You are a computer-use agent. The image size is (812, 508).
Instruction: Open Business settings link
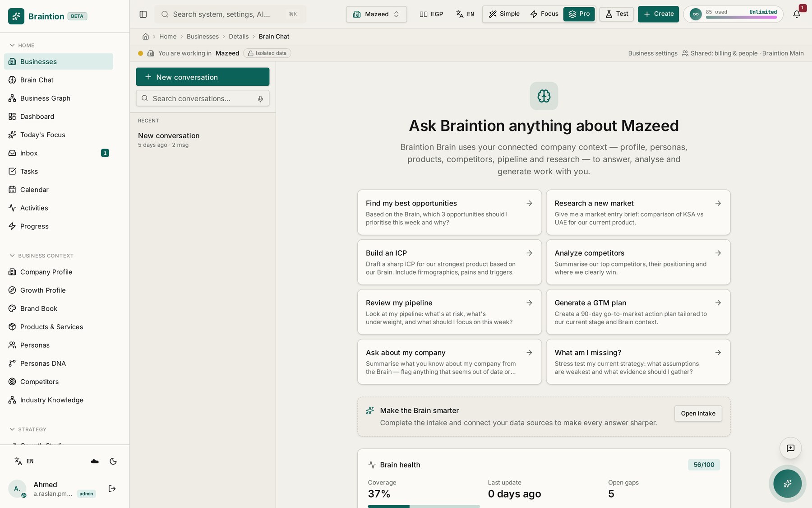tap(652, 53)
